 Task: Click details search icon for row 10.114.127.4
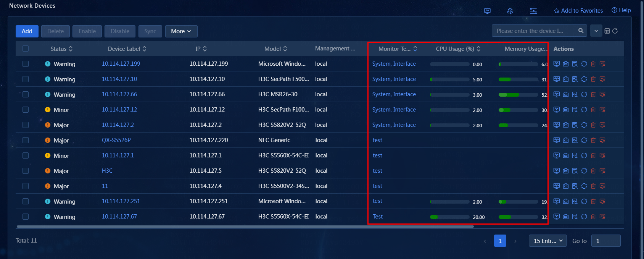coord(575,186)
